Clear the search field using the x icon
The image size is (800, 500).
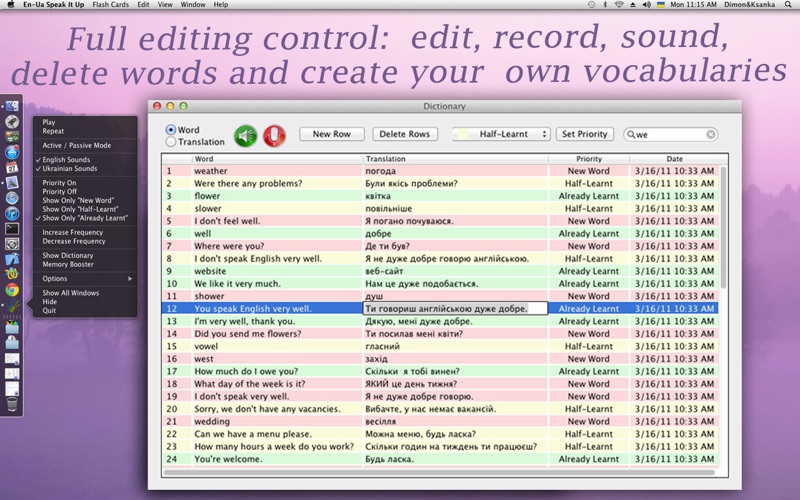tap(711, 134)
